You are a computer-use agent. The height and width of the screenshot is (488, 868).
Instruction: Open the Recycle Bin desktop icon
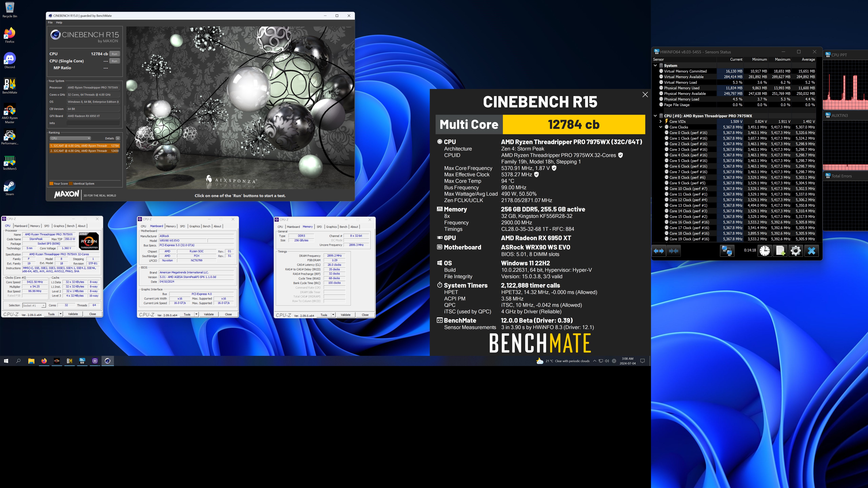[9, 9]
